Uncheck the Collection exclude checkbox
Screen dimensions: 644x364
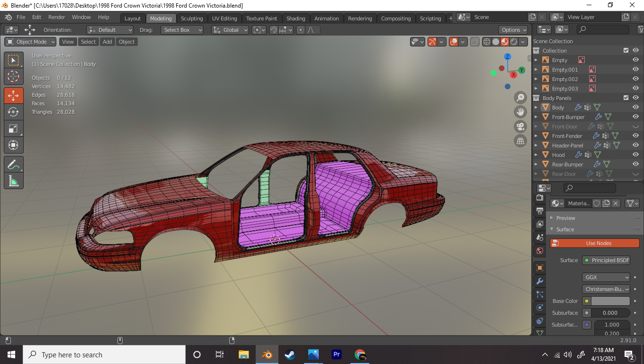pyautogui.click(x=626, y=50)
